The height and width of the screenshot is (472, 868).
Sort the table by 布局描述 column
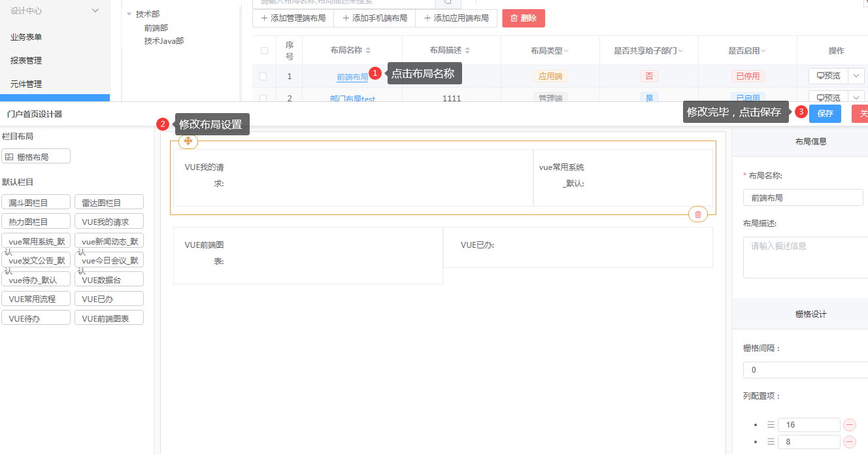point(467,51)
